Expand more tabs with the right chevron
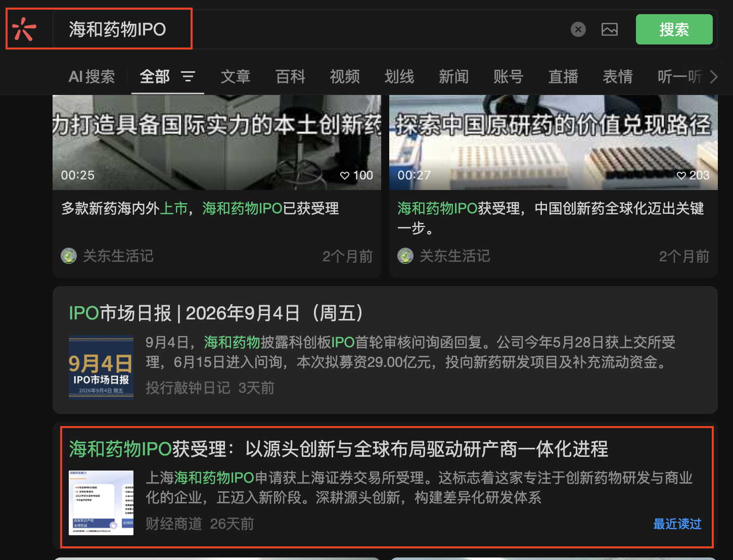This screenshot has height=560, width=733. pyautogui.click(x=713, y=77)
